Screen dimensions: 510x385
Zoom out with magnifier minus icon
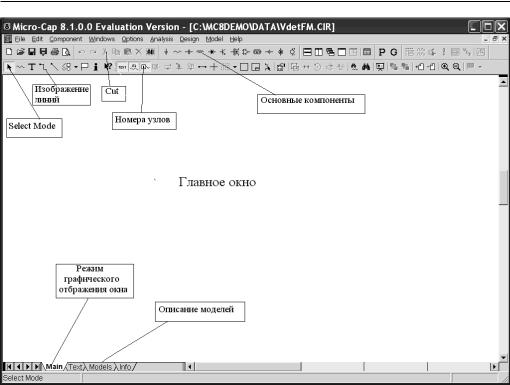pyautogui.click(x=457, y=67)
